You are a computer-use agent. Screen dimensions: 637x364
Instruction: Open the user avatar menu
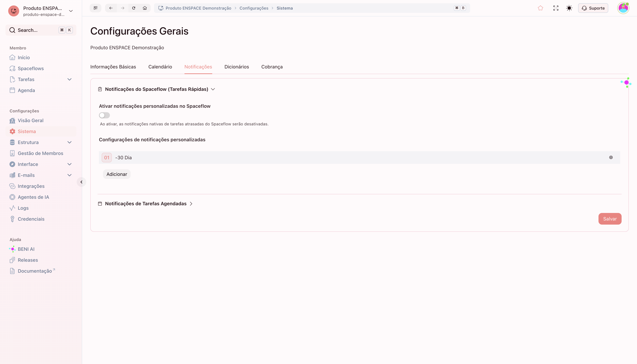(623, 8)
